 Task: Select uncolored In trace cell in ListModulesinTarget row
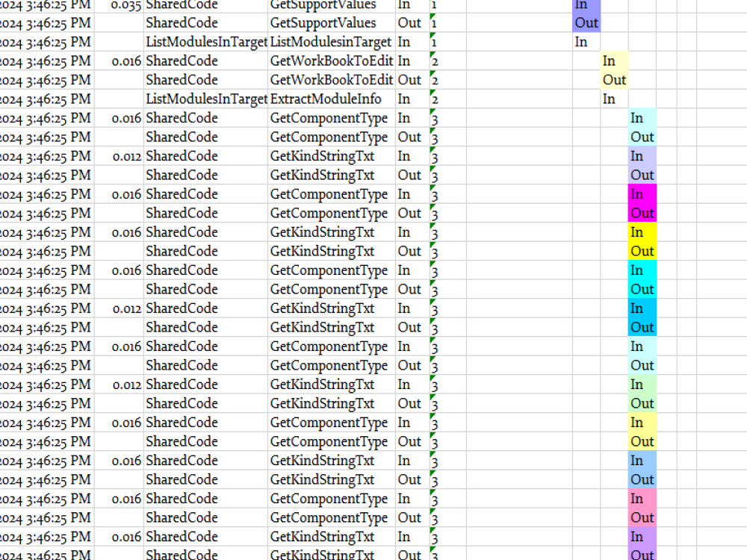586,42
